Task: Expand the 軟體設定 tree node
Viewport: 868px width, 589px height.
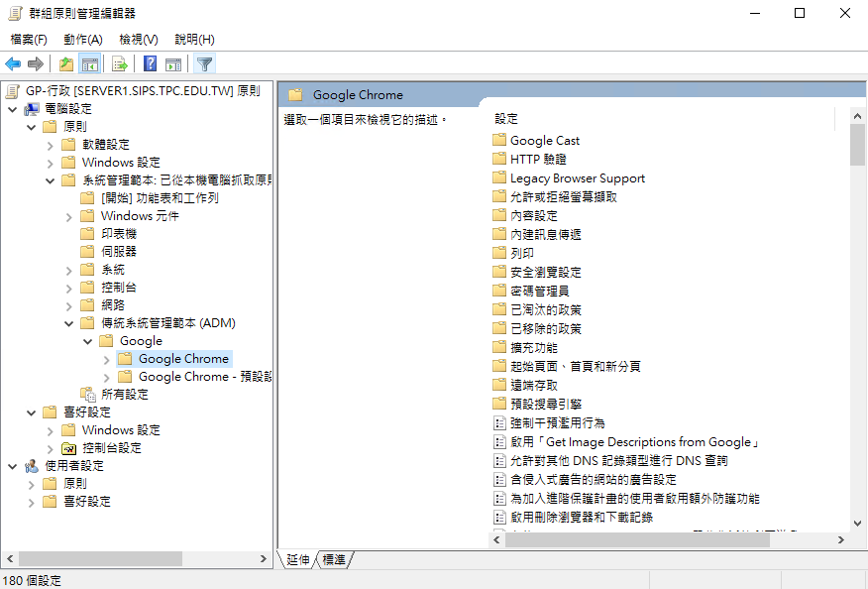Action: [x=51, y=146]
